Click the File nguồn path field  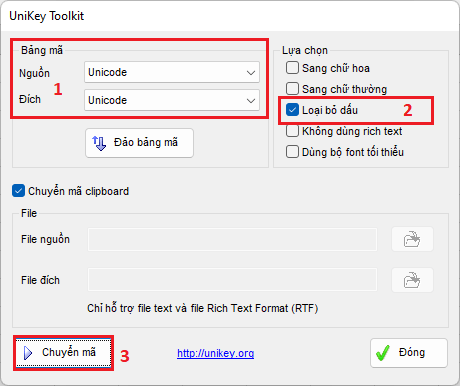click(x=232, y=239)
